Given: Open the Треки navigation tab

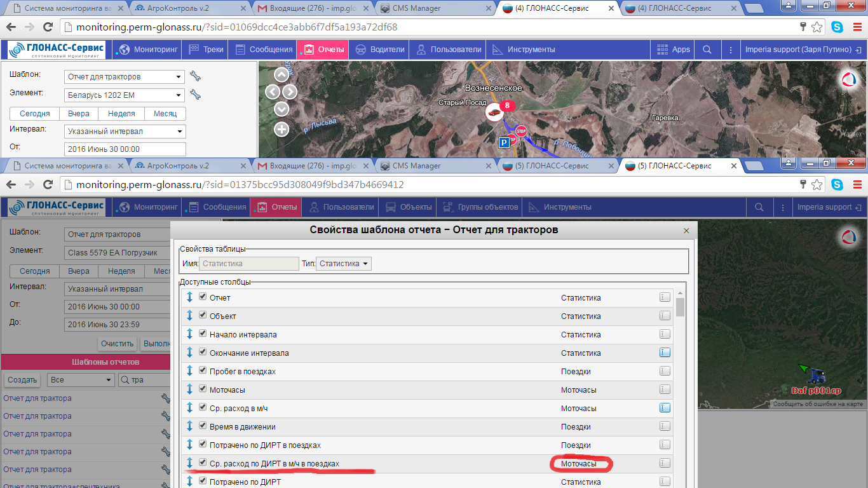Looking at the screenshot, I should click(x=207, y=50).
